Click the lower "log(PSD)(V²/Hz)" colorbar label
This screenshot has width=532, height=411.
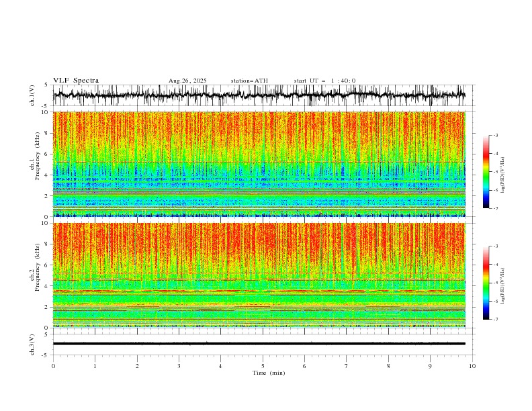503,286
